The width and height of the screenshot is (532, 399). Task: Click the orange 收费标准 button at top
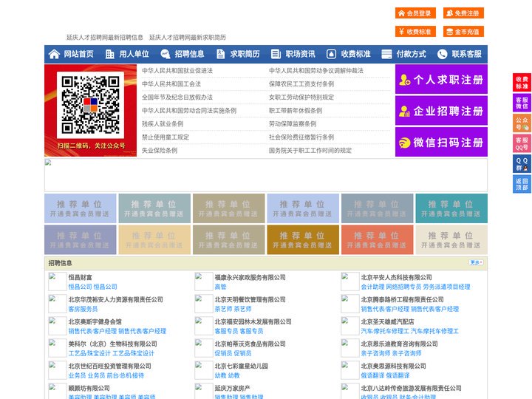415,32
